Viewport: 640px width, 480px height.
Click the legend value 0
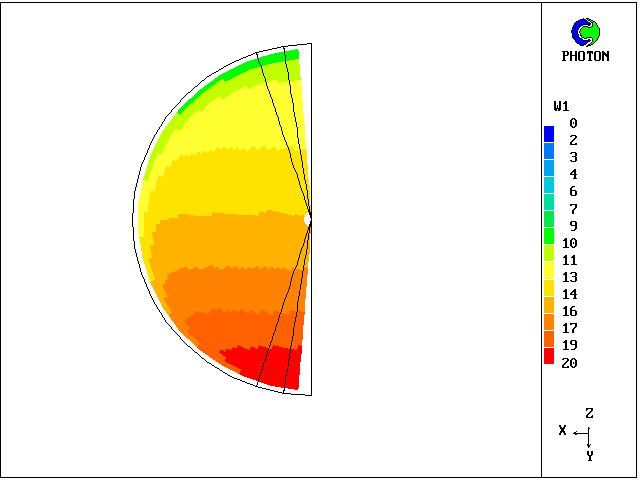click(573, 123)
